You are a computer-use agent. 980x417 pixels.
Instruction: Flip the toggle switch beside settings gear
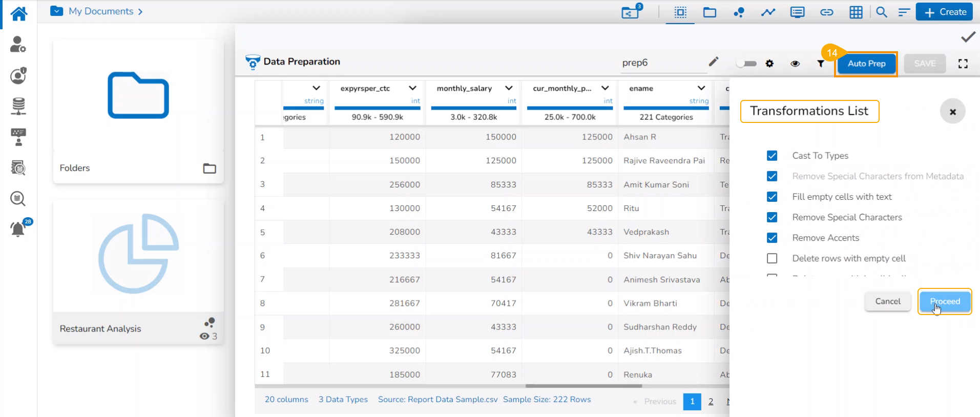[746, 64]
